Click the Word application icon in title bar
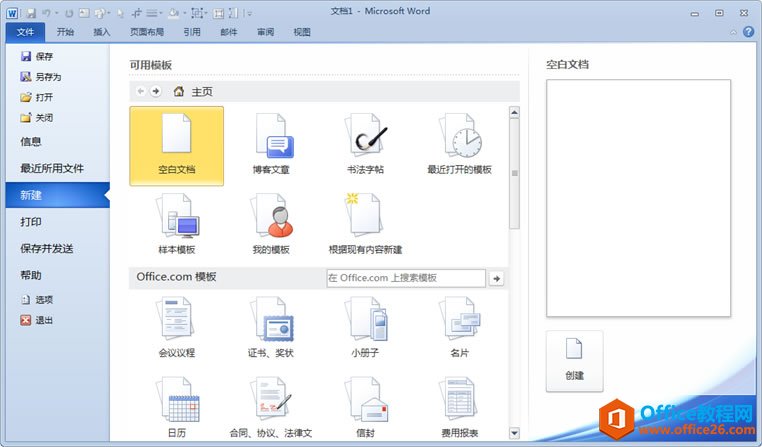Screen dimensions: 762x447 [x=12, y=13]
